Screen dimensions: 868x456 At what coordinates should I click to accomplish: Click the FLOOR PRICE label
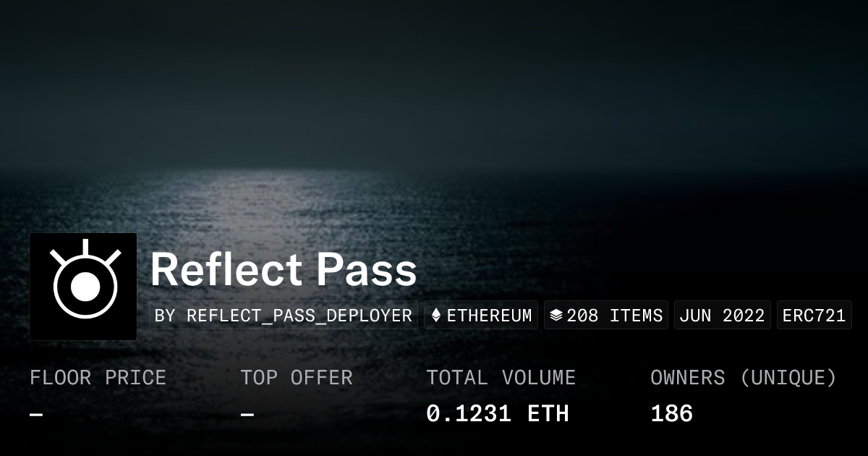98,378
